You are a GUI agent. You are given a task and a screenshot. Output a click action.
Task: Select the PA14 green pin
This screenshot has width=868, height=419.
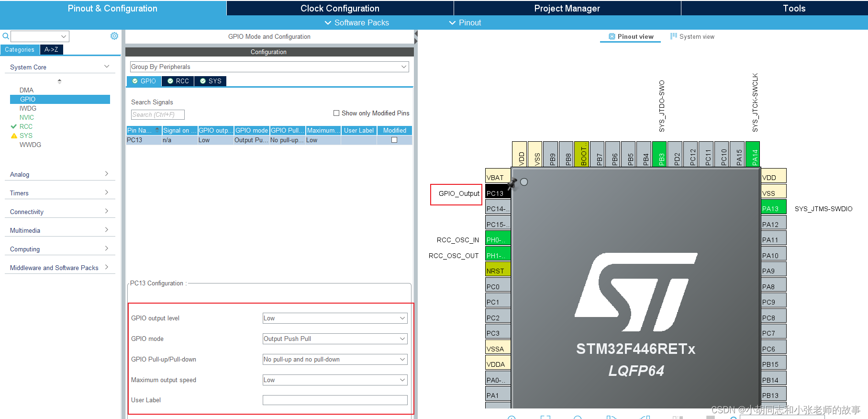753,154
